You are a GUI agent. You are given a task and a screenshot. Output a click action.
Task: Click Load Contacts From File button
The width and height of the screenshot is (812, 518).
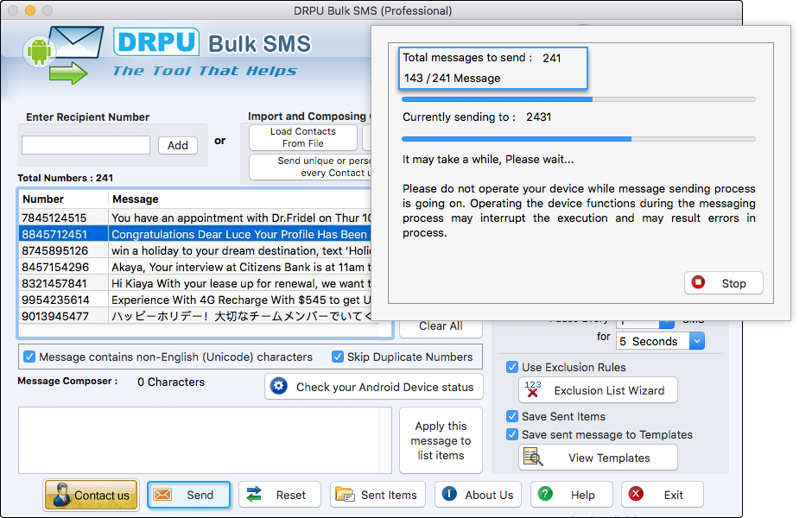(x=303, y=137)
